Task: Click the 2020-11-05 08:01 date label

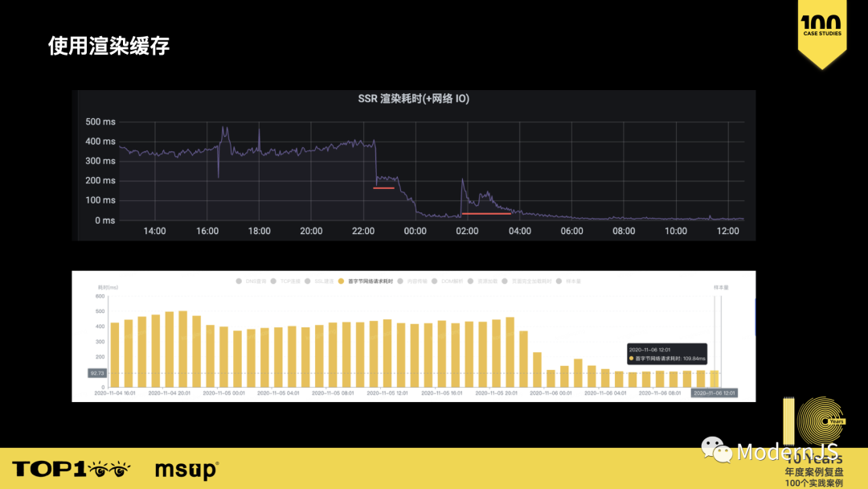Action: coord(333,393)
